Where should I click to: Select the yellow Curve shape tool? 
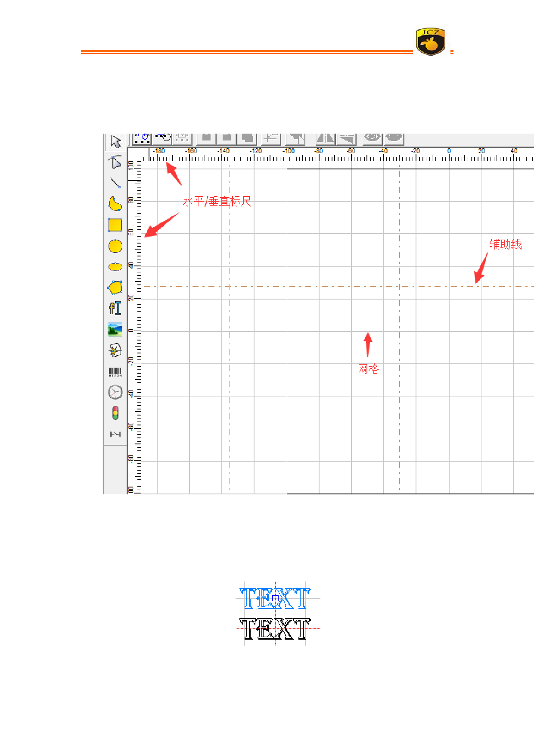pyautogui.click(x=115, y=203)
